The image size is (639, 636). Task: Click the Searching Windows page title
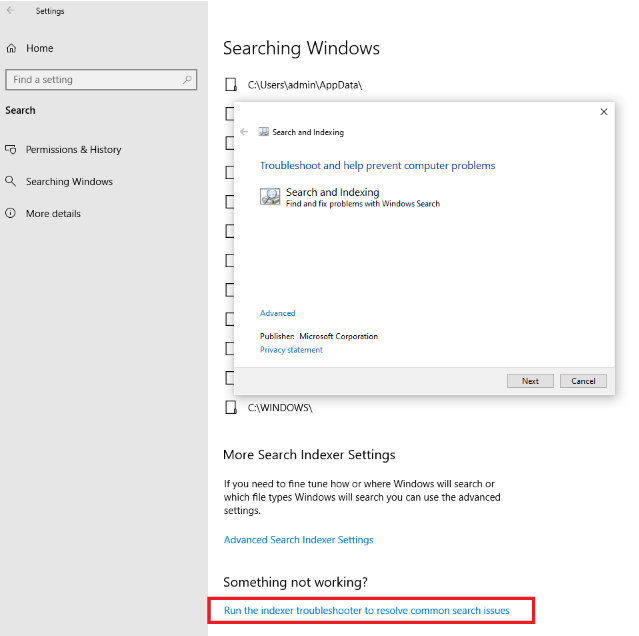coord(302,48)
